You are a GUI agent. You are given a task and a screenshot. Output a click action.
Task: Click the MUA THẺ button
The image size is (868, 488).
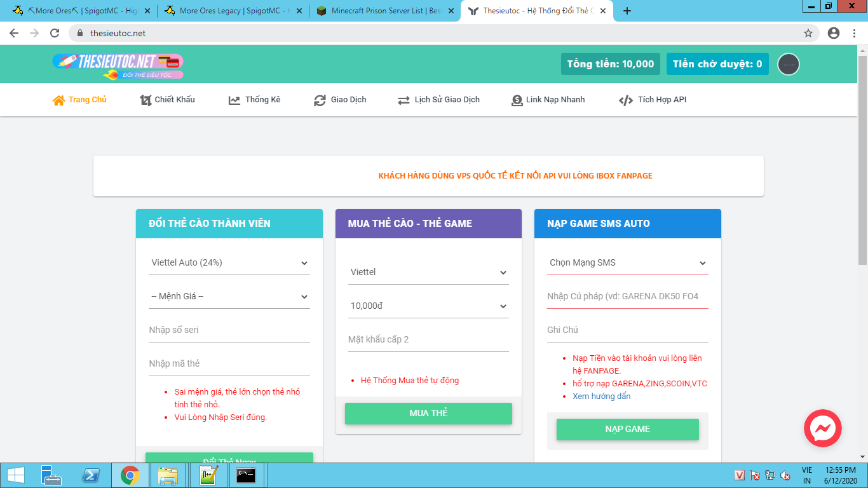point(429,414)
